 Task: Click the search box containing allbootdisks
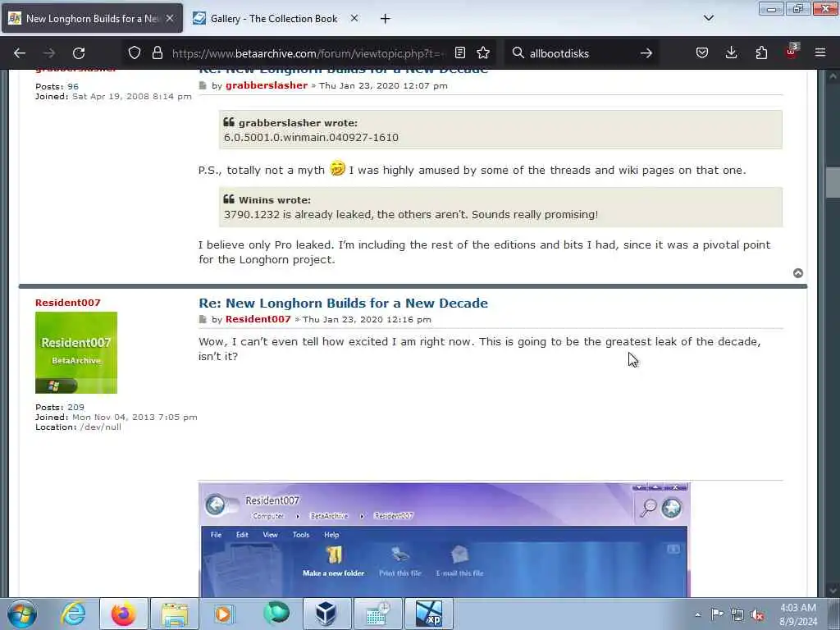582,53
